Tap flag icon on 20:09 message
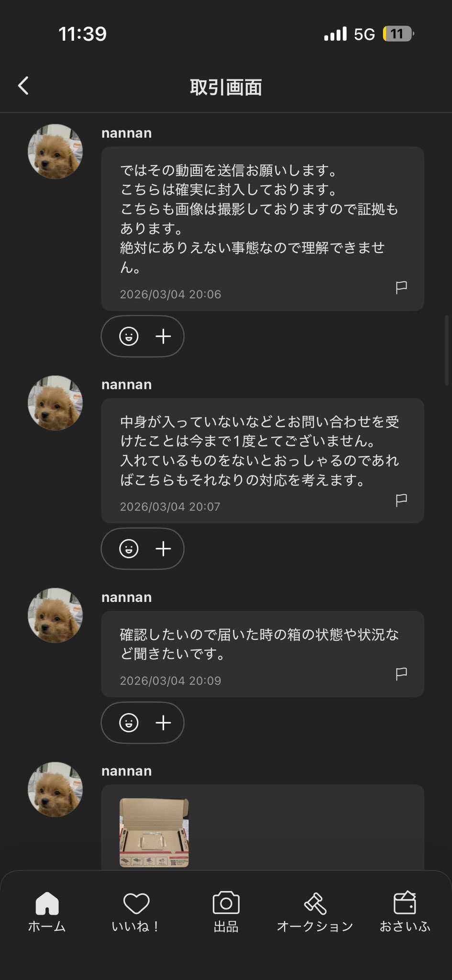Screen dimensions: 452x980 (401, 673)
